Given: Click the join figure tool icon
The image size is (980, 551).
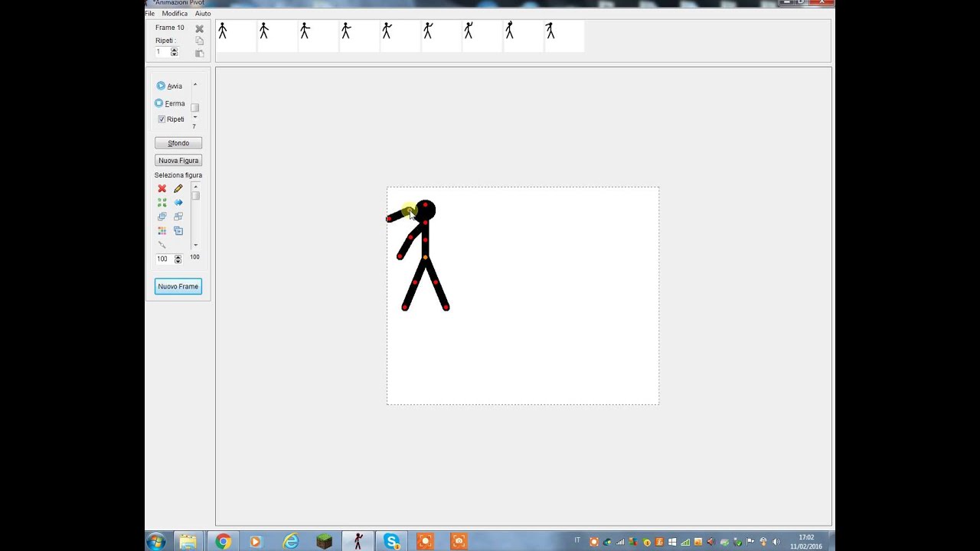Looking at the screenshot, I should 162,245.
